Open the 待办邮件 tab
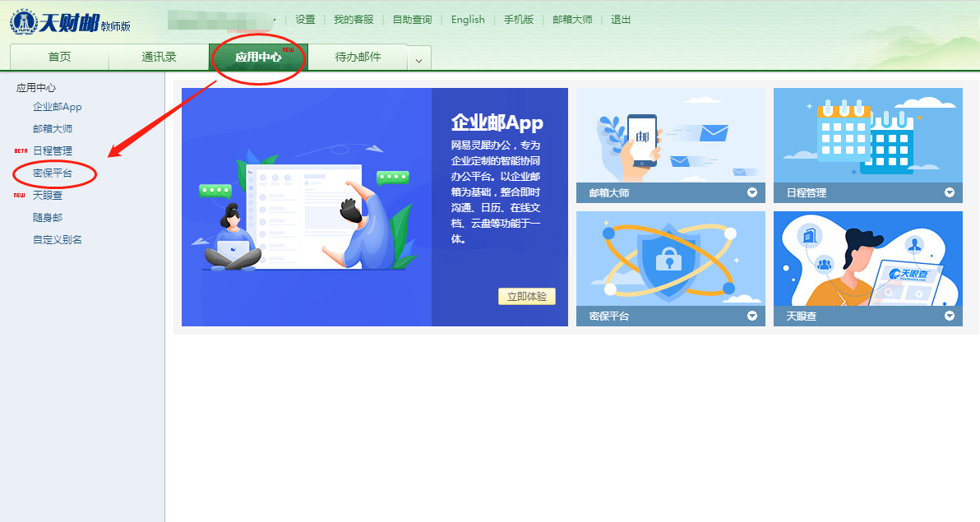Viewport: 980px width, 522px height. click(358, 58)
